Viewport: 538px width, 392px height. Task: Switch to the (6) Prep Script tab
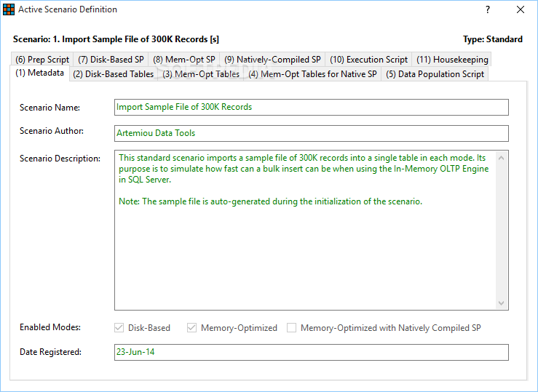coord(42,60)
